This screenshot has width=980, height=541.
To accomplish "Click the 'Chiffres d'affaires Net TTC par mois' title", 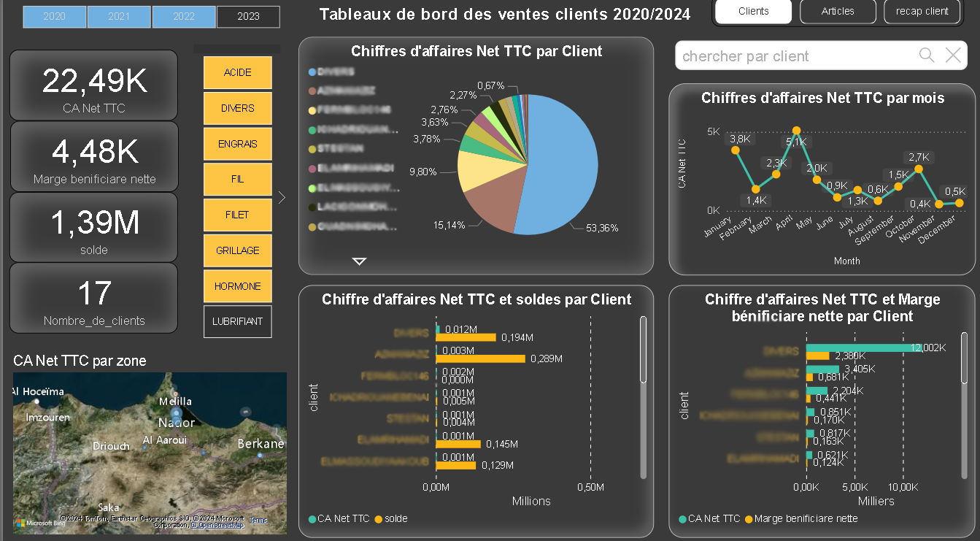I will tap(823, 98).
